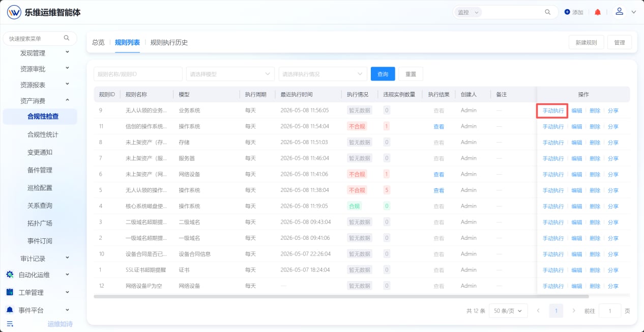Image resolution: width=644 pixels, height=332 pixels.
Task: Click the 重置 button
Action: (x=411, y=74)
